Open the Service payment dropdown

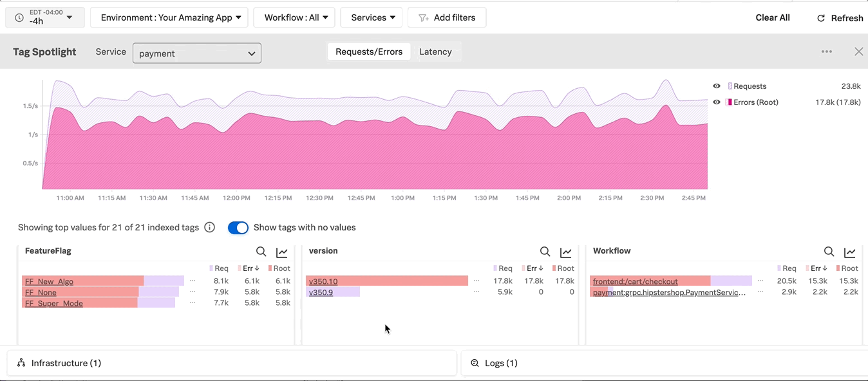point(196,53)
